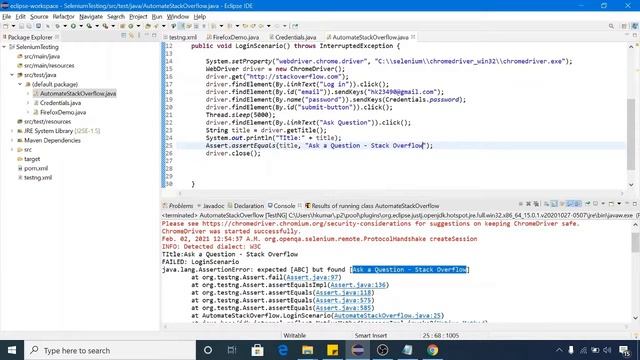Click the editor horizontal scrollbar
The image size is (640, 360).
coord(401,193)
